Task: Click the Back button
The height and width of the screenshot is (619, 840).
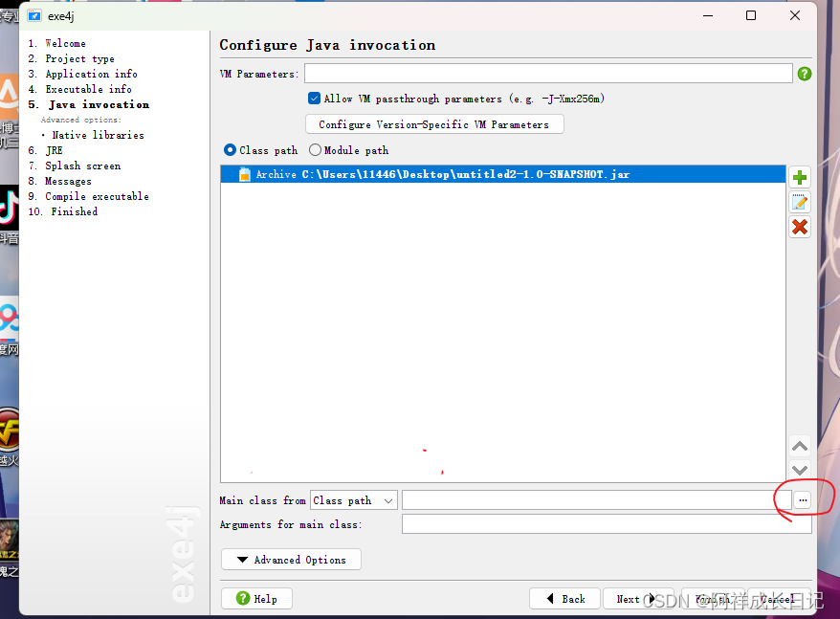Action: click(564, 599)
